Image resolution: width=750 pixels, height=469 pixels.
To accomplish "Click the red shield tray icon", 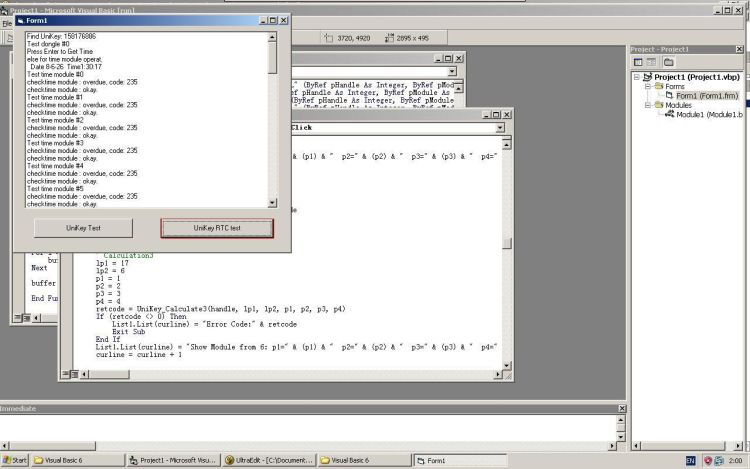I will [x=708, y=460].
